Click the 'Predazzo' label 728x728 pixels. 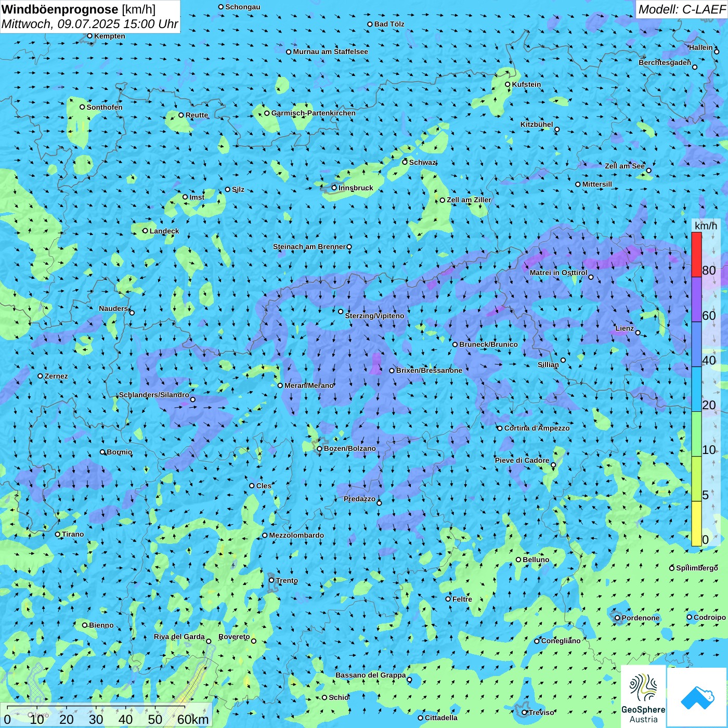[x=359, y=499]
